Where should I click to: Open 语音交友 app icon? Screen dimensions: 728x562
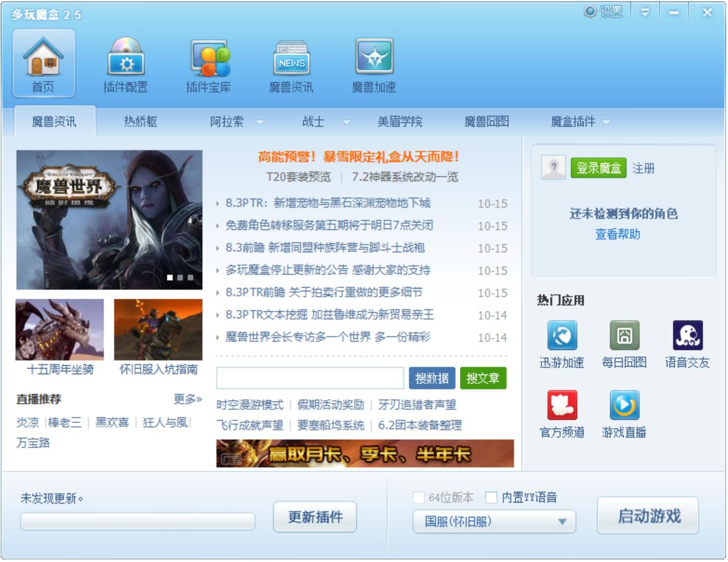click(687, 335)
